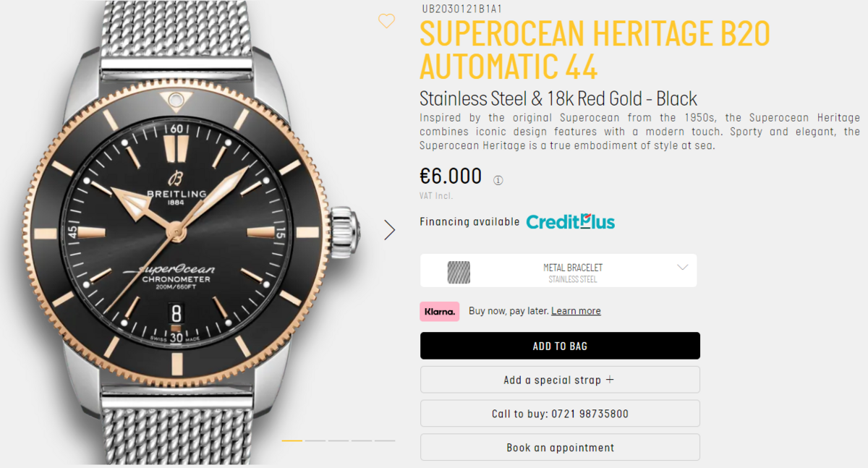The width and height of the screenshot is (868, 468).
Task: Select the first highlighted carousel indicator
Action: (x=292, y=440)
